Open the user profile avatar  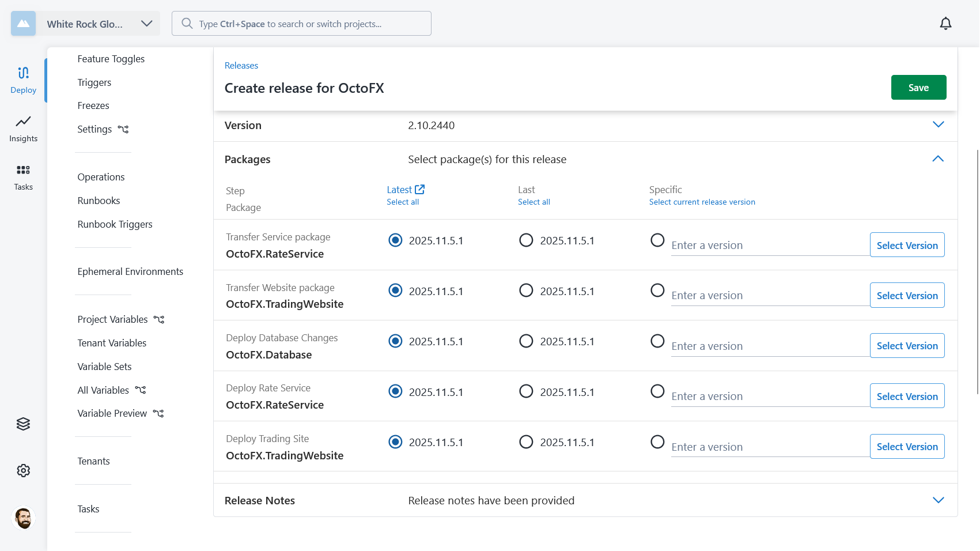click(x=23, y=518)
